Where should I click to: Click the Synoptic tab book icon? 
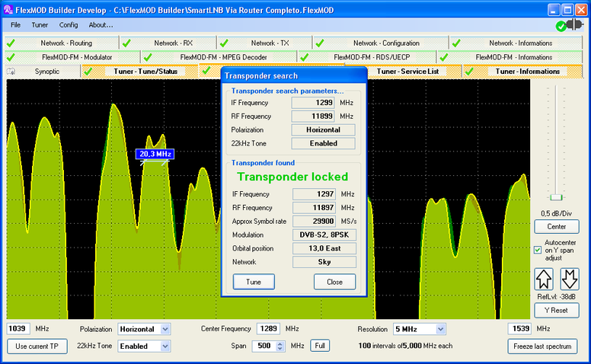pos(11,72)
